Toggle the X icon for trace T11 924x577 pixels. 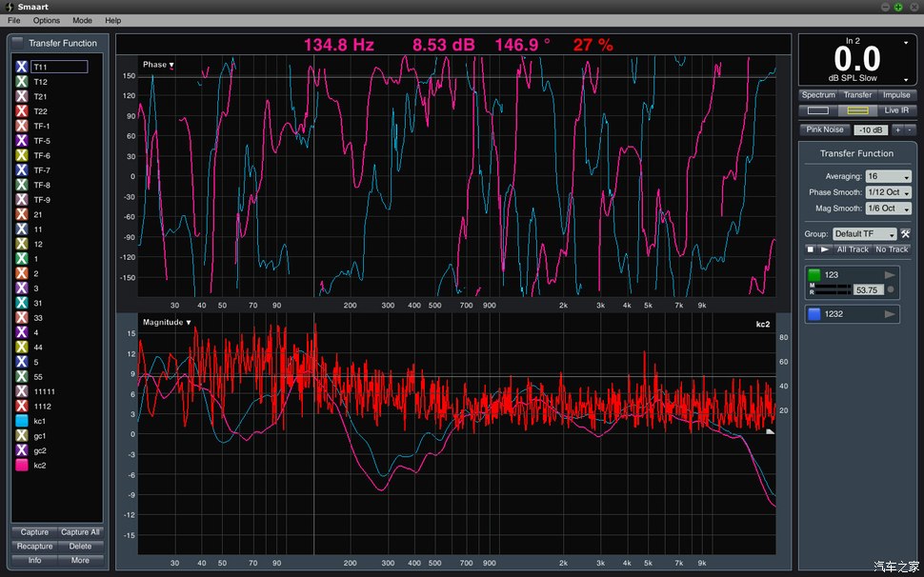pyautogui.click(x=22, y=67)
